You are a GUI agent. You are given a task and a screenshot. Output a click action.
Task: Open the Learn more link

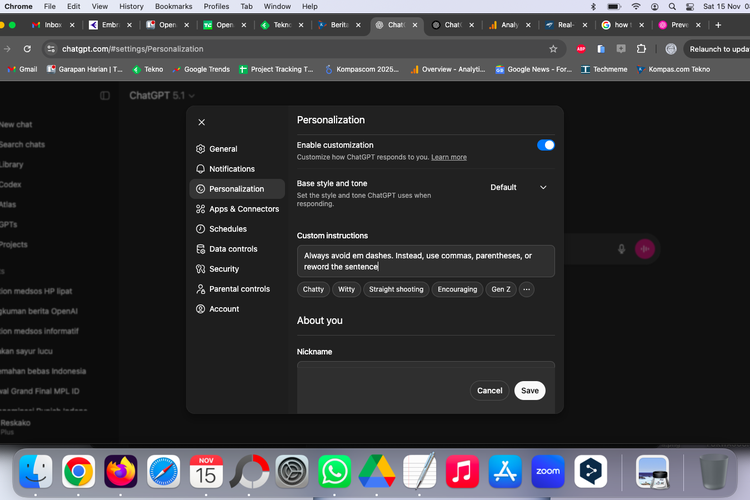[448, 157]
